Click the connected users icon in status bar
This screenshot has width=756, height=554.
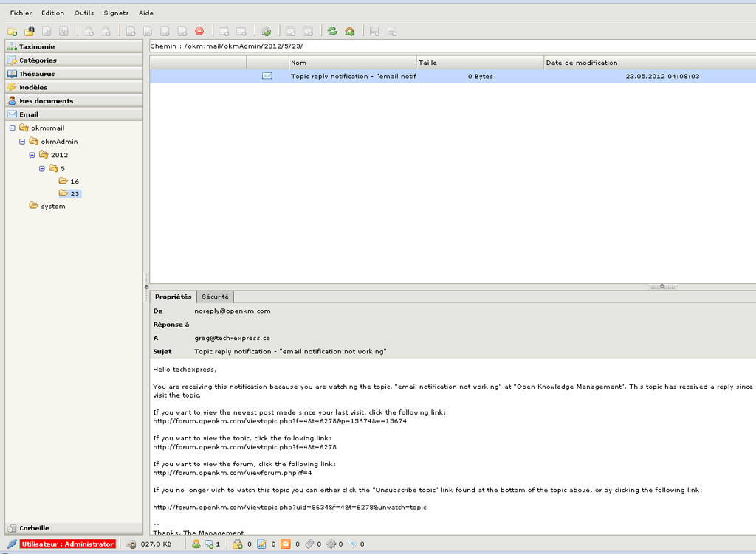195,544
